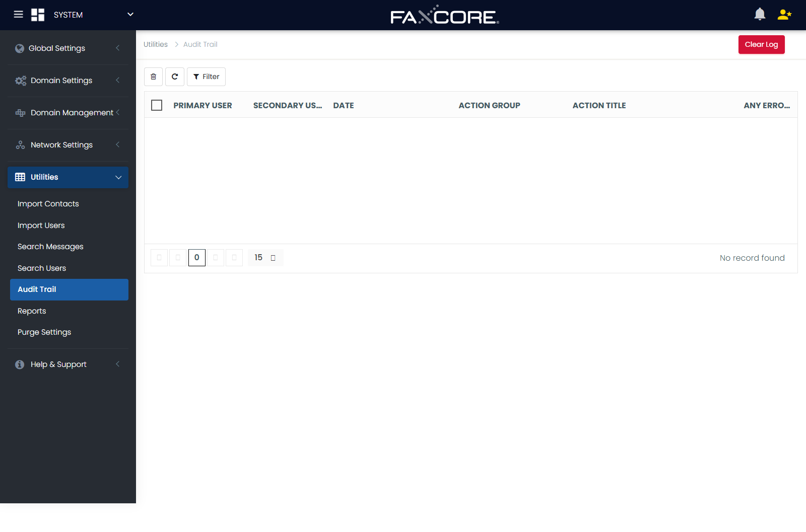
Task: Click the Global Settings globe icon
Action: [x=20, y=48]
